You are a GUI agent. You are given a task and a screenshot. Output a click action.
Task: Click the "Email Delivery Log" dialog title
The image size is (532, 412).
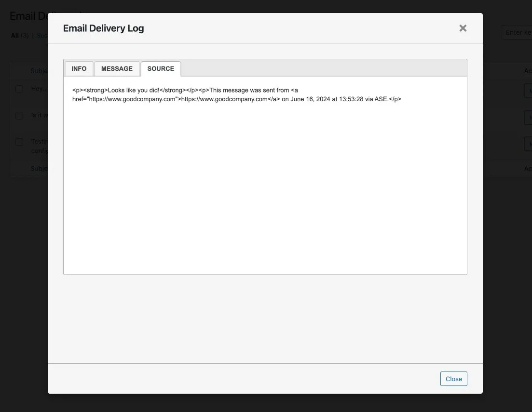click(x=104, y=28)
